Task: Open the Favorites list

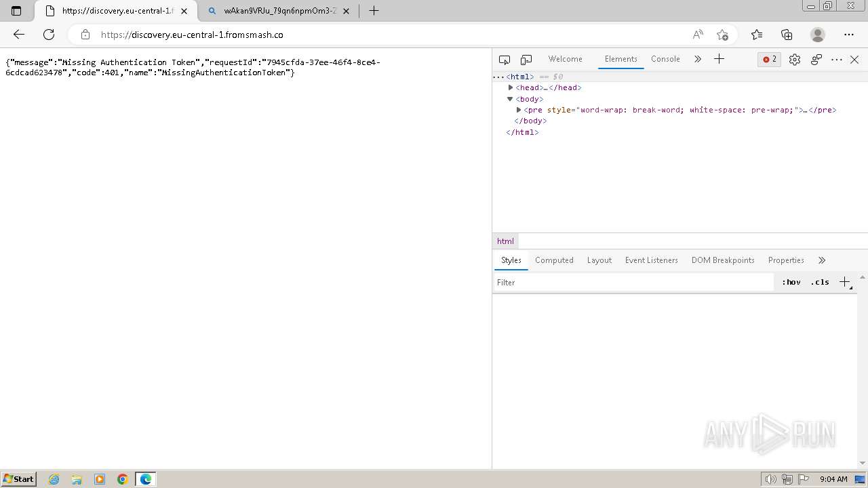Action: click(757, 35)
